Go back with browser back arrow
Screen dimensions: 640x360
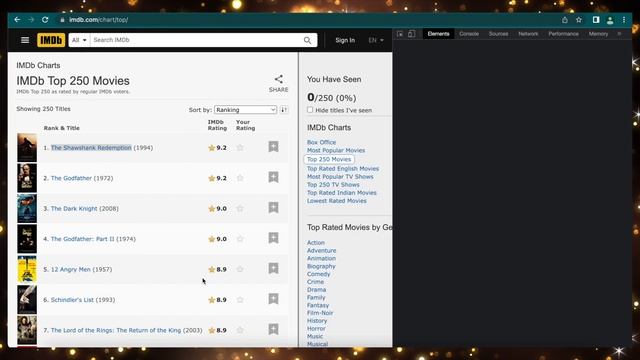point(17,20)
